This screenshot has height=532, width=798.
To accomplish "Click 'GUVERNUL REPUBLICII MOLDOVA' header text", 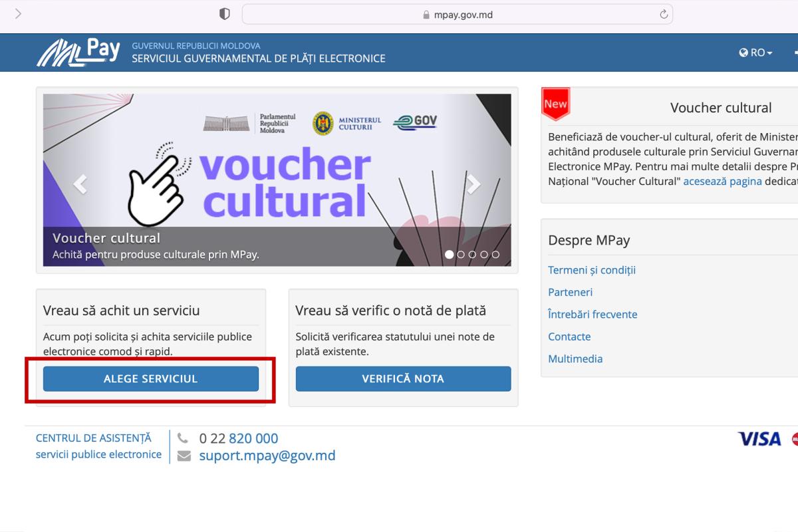I will point(196,46).
